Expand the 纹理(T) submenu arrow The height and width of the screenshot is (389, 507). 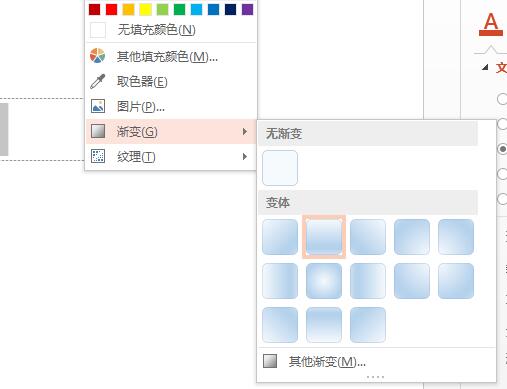pyautogui.click(x=245, y=157)
